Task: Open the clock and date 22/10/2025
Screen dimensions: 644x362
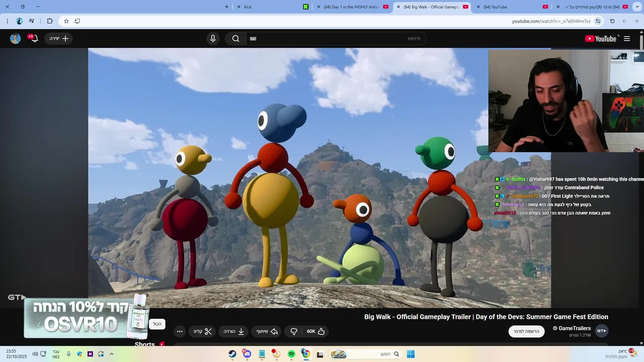Action: coord(16,354)
